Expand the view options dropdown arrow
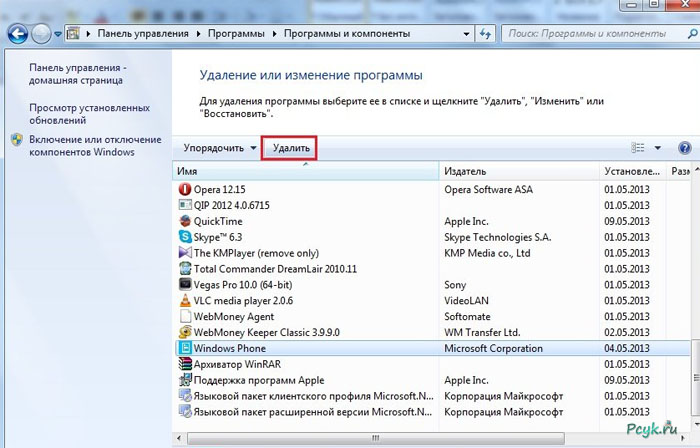 click(658, 148)
